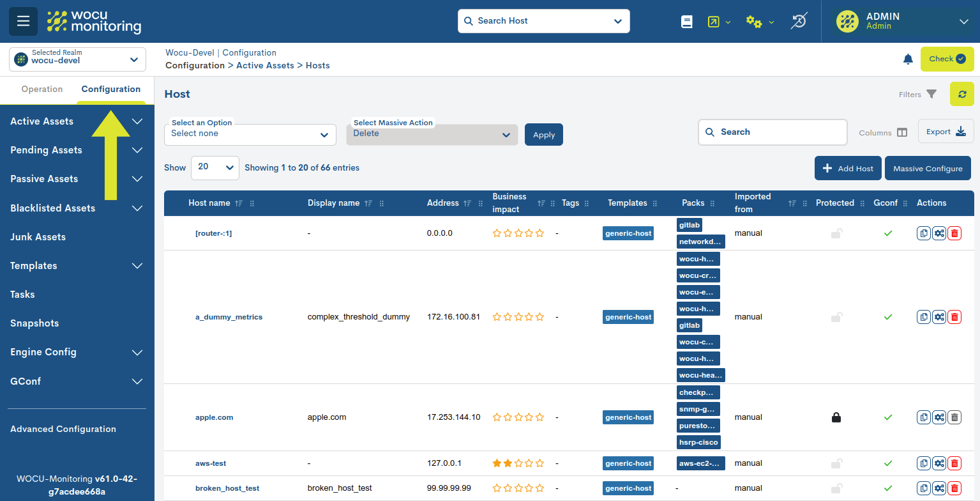Open the documentation book icon in top bar
980x501 pixels.
coord(686,21)
